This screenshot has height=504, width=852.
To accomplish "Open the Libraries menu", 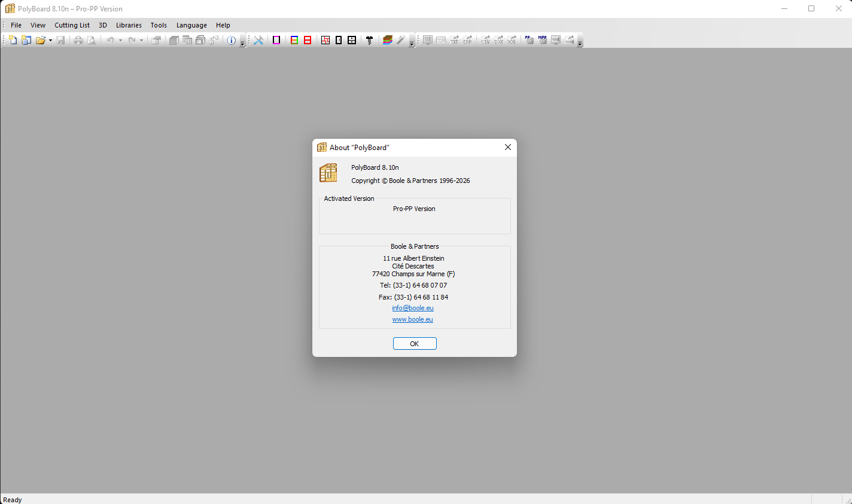I will tap(129, 25).
